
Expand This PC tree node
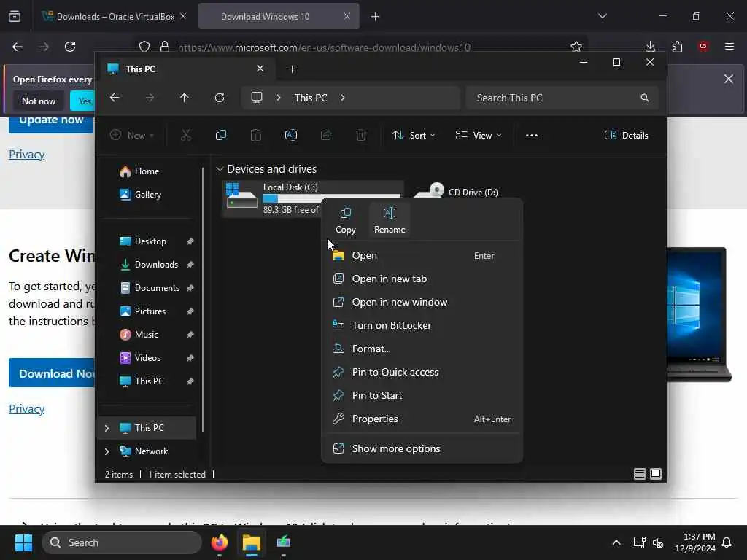(107, 428)
